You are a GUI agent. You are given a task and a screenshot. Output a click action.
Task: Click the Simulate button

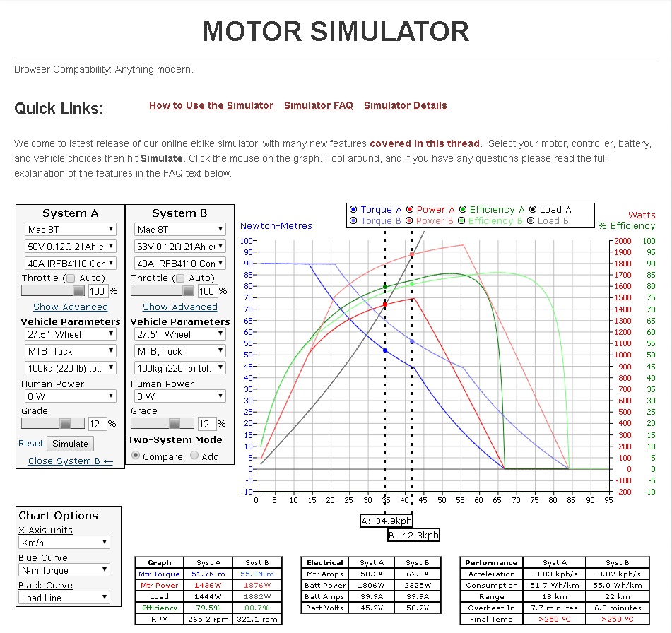(70, 444)
